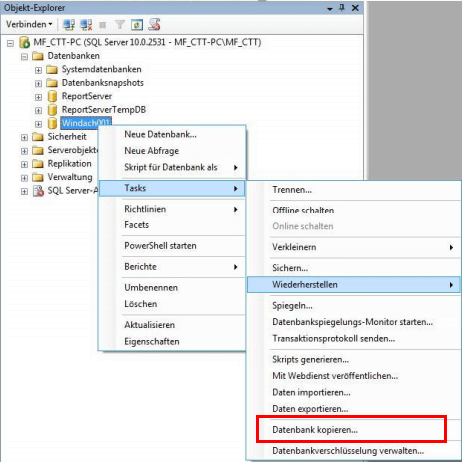
Task: Open the Wiederherstellen submenu
Action: click(353, 285)
